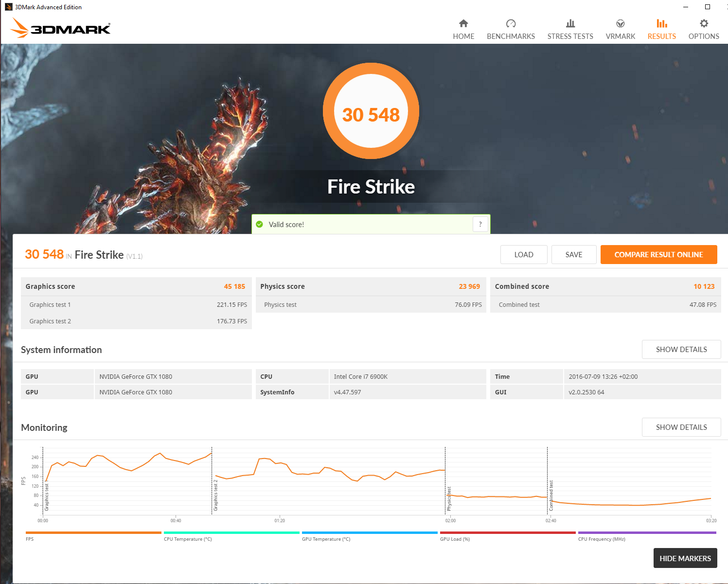The width and height of the screenshot is (728, 584).
Task: Click the Graphics score value 45 185
Action: tap(234, 286)
